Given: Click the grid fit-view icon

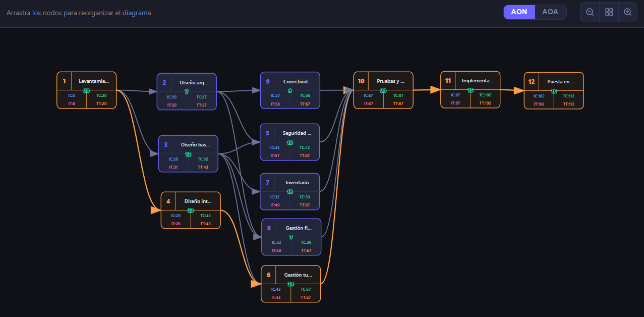Looking at the screenshot, I should (609, 12).
